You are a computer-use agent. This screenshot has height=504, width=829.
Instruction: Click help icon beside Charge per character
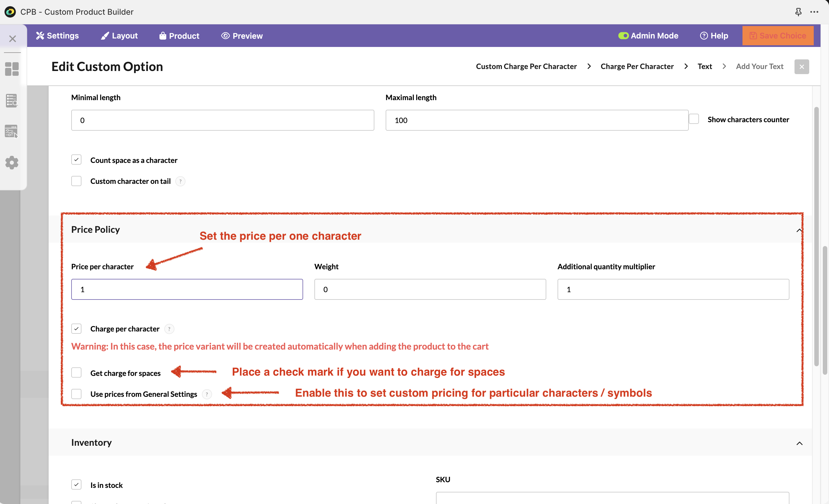[169, 329]
